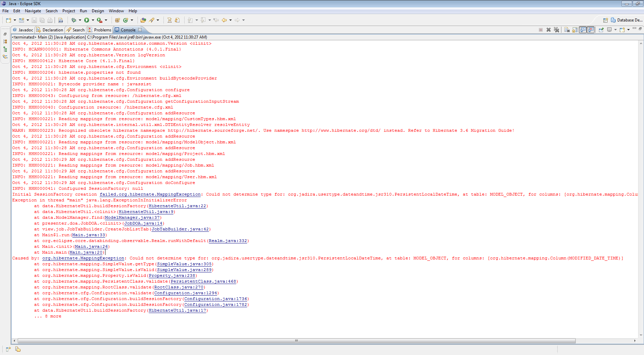The width and height of the screenshot is (644, 355).
Task: Toggle show console when standard out changes
Action: click(583, 30)
